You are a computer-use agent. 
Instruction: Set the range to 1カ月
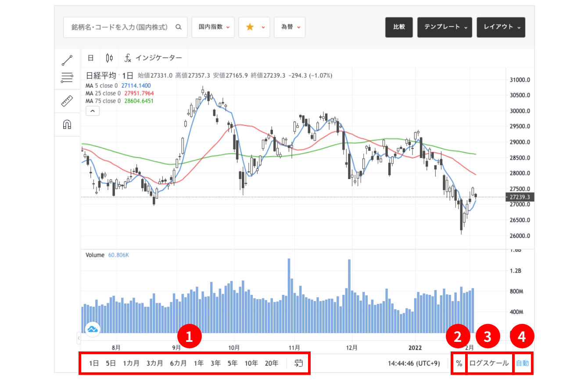pos(131,363)
